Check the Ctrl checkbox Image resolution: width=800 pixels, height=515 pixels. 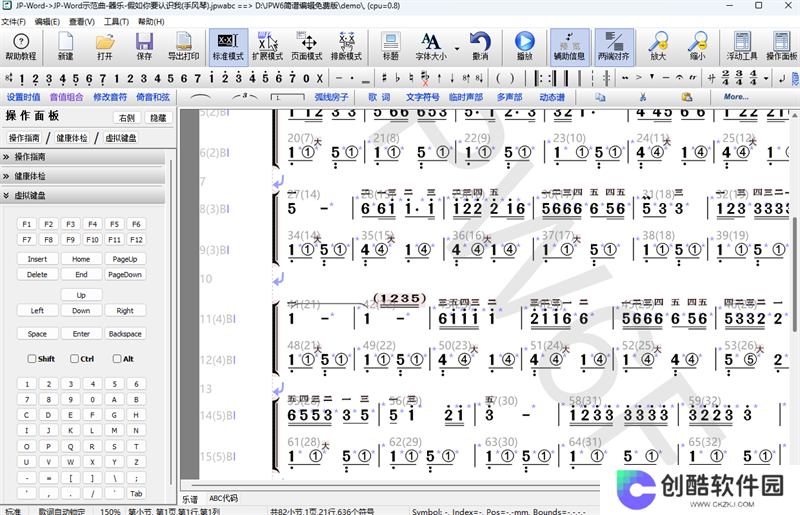74,358
